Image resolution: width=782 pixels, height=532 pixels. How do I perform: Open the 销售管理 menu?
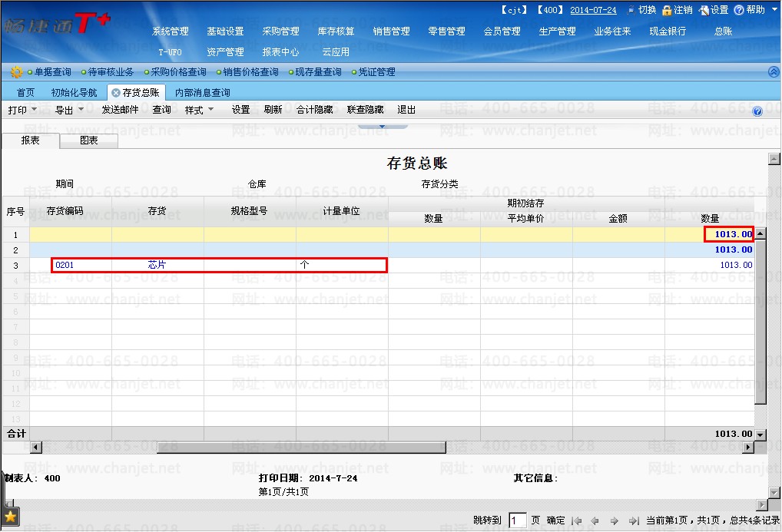point(392,31)
